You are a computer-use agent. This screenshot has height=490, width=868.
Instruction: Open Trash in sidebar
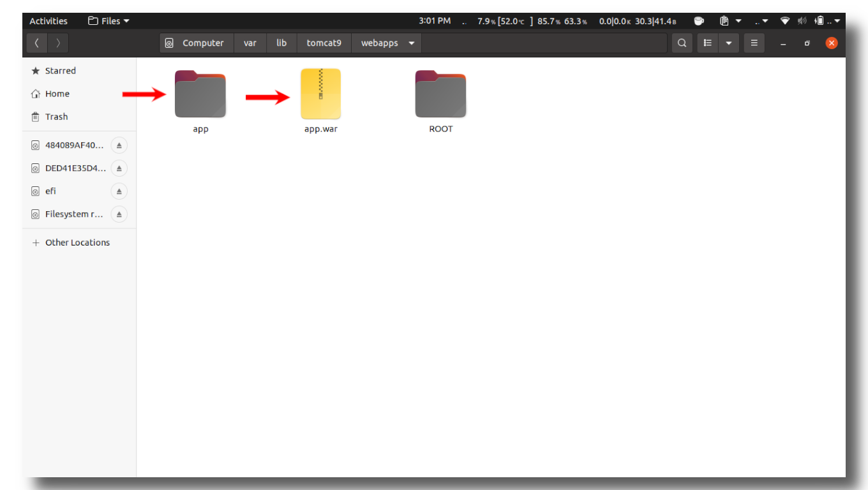point(79,117)
